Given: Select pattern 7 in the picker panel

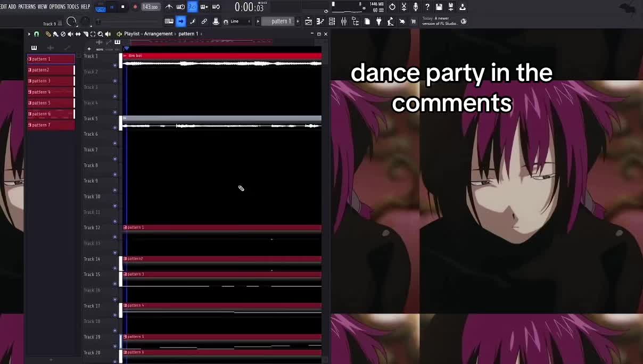Looking at the screenshot, I should coord(51,125).
